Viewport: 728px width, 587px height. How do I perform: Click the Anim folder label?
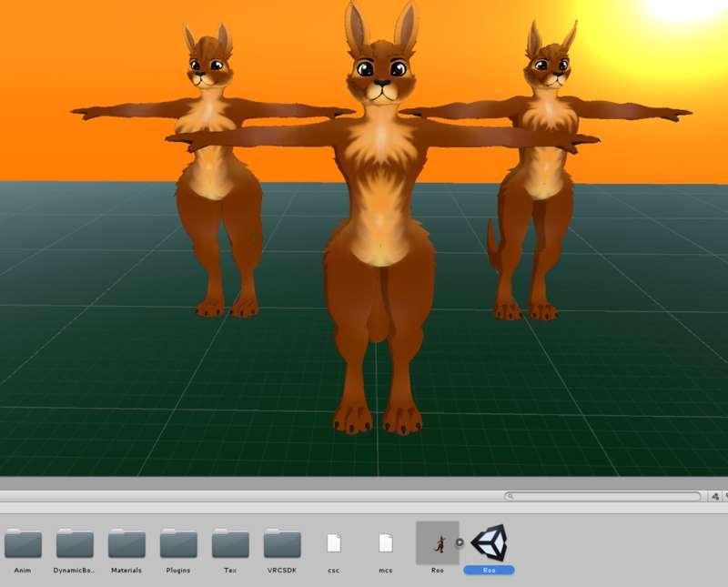(23, 571)
